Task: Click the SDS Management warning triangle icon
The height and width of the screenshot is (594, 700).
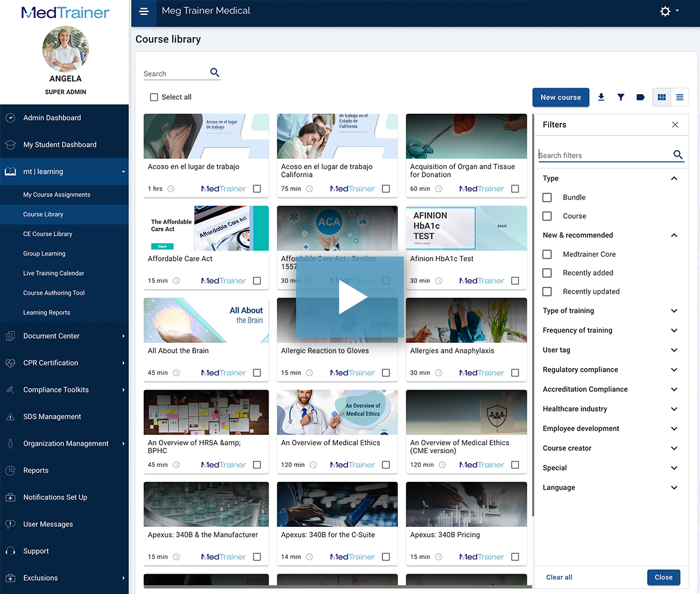Action: [x=10, y=417]
